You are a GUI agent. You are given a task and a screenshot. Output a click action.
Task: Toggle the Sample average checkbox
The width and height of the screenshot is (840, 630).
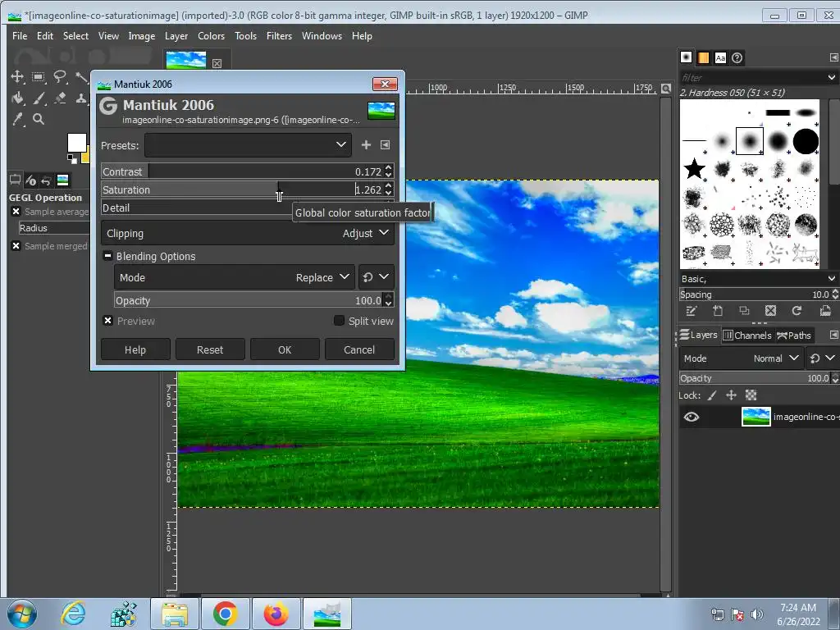click(16, 212)
